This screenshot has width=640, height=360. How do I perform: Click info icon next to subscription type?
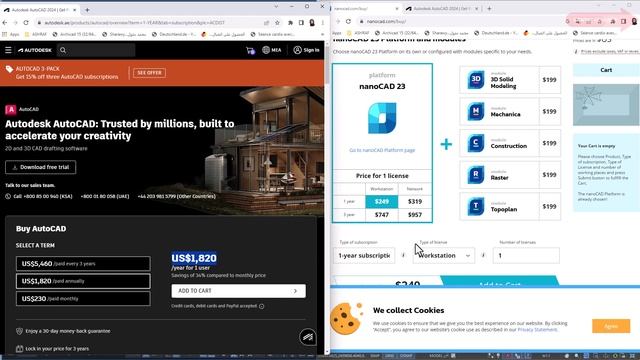403,256
